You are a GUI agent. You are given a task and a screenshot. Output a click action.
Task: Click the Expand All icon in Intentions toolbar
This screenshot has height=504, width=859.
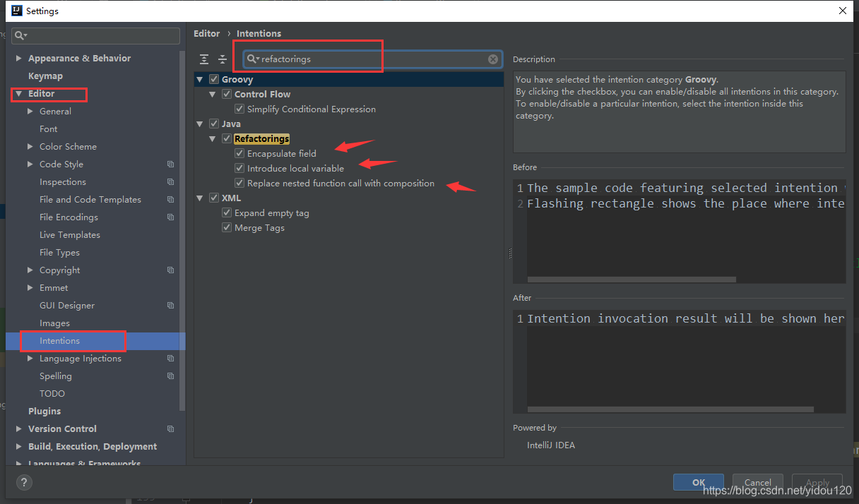pos(204,59)
